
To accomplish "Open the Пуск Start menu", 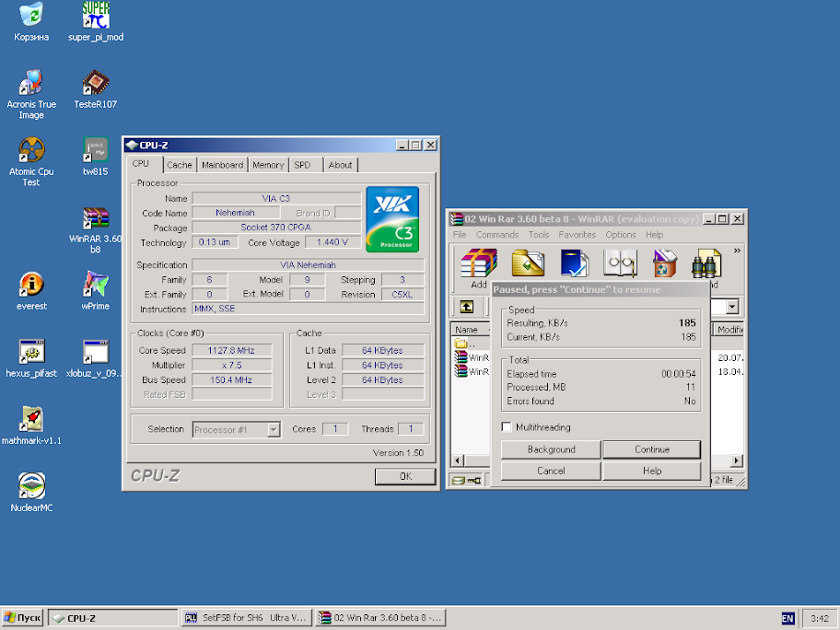I will coord(22,618).
